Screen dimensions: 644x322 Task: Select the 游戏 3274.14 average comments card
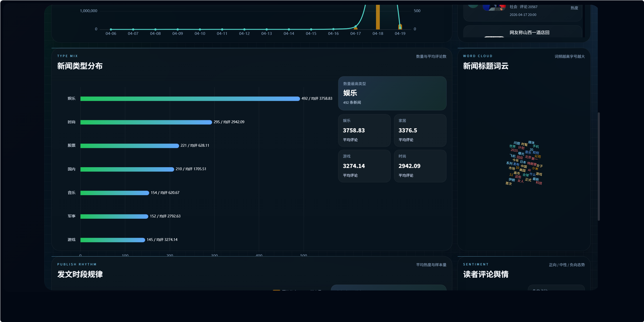pyautogui.click(x=364, y=166)
